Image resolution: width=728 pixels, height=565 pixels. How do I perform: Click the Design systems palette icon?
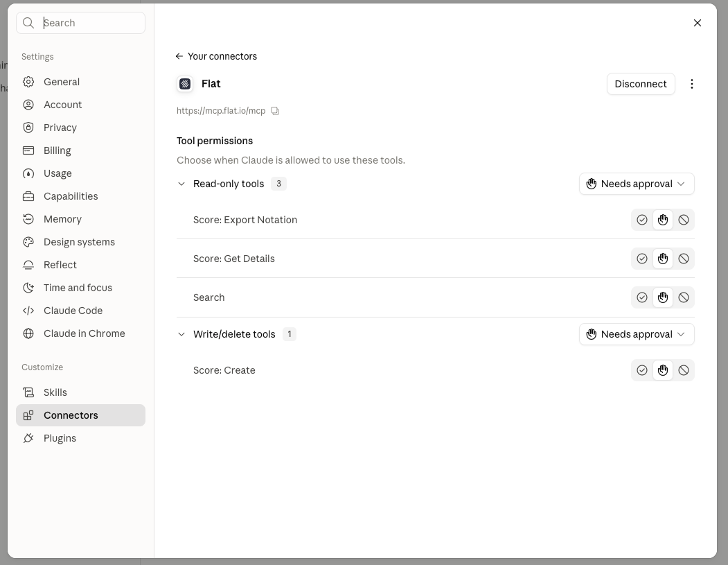coord(28,242)
